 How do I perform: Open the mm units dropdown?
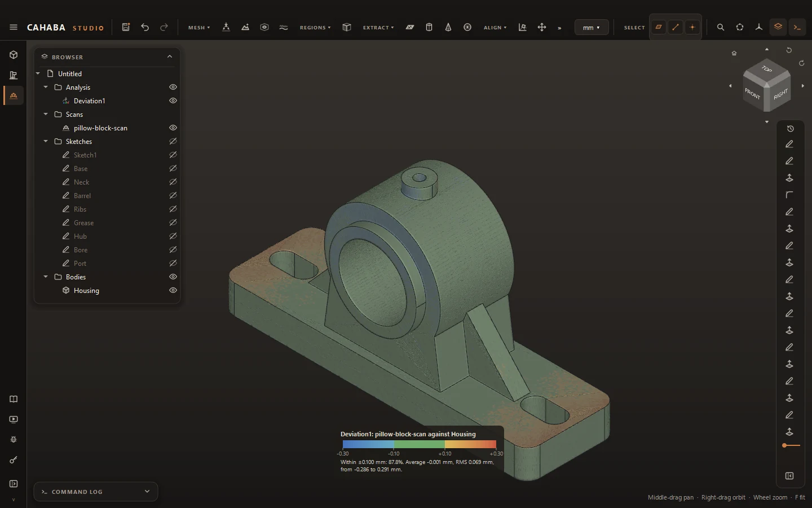pos(592,27)
